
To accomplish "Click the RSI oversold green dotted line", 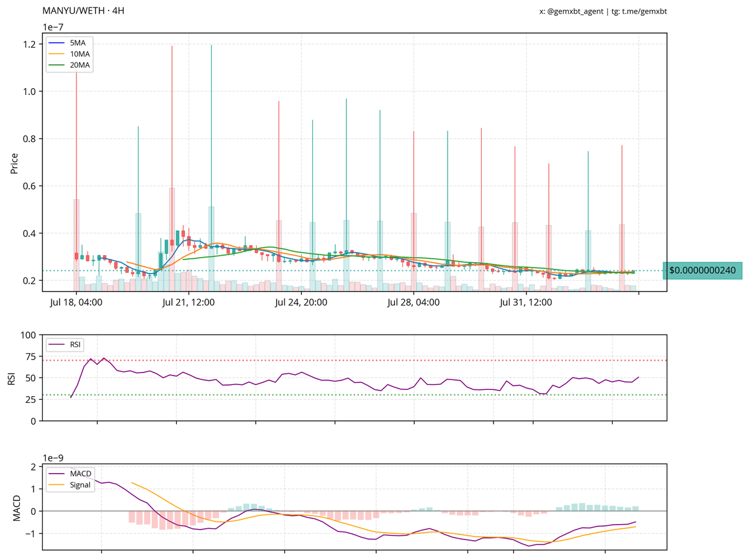I will pyautogui.click(x=354, y=395).
